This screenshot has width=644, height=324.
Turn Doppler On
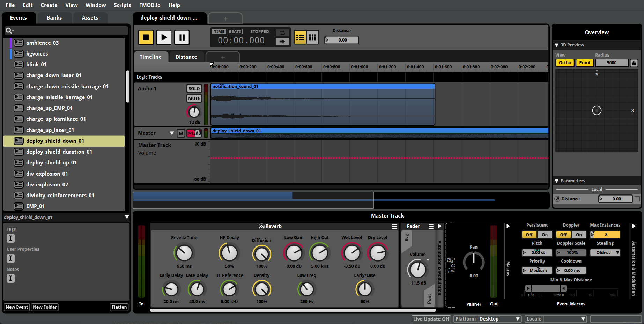coord(579,235)
